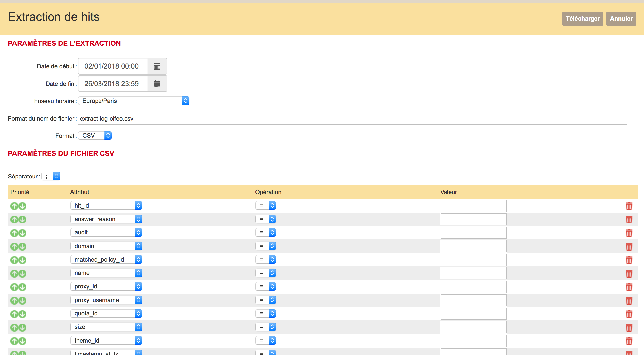Delete the audit attribute row
Viewport: 644px width, 355px height.
coord(629,233)
